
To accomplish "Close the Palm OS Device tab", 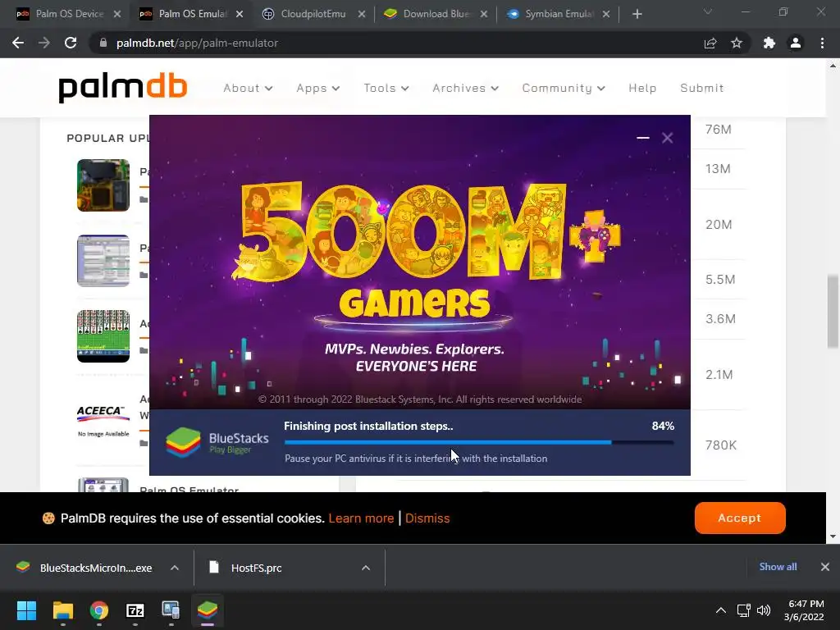I will (x=117, y=14).
